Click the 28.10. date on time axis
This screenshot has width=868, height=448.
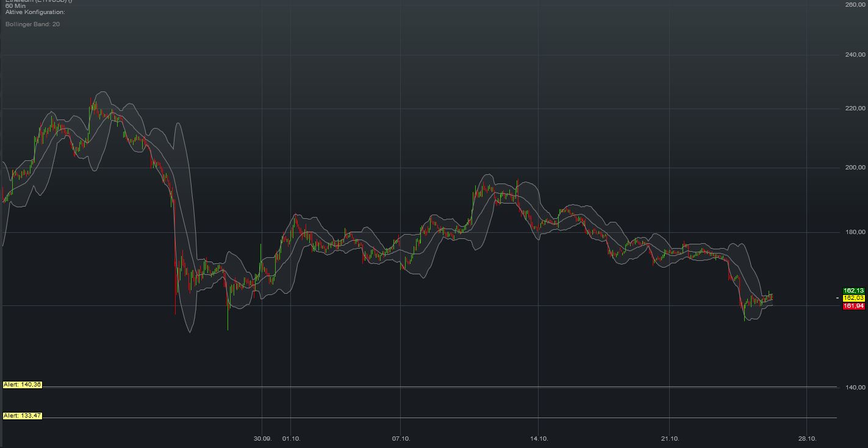point(807,439)
